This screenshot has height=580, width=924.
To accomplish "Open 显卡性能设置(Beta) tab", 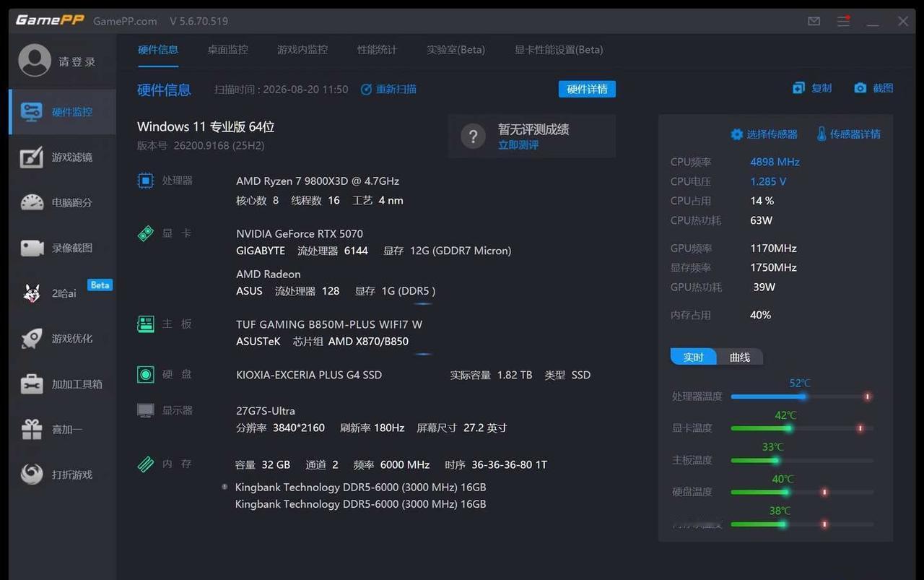I will pos(559,50).
